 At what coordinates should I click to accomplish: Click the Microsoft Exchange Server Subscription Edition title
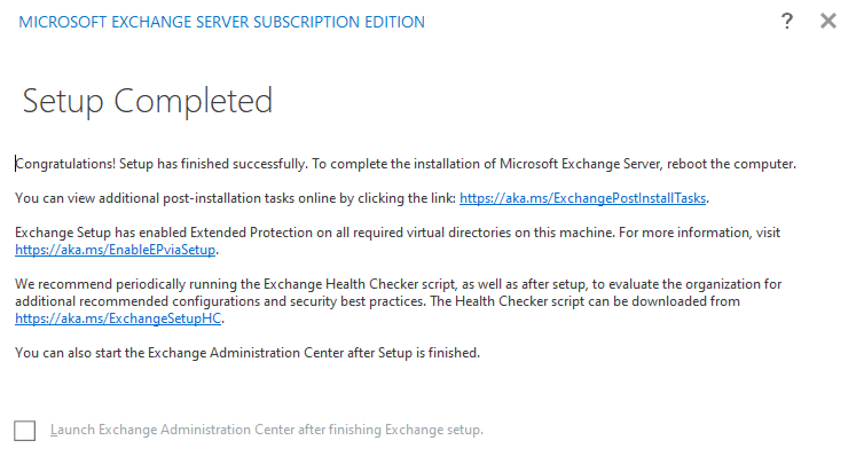click(x=222, y=22)
